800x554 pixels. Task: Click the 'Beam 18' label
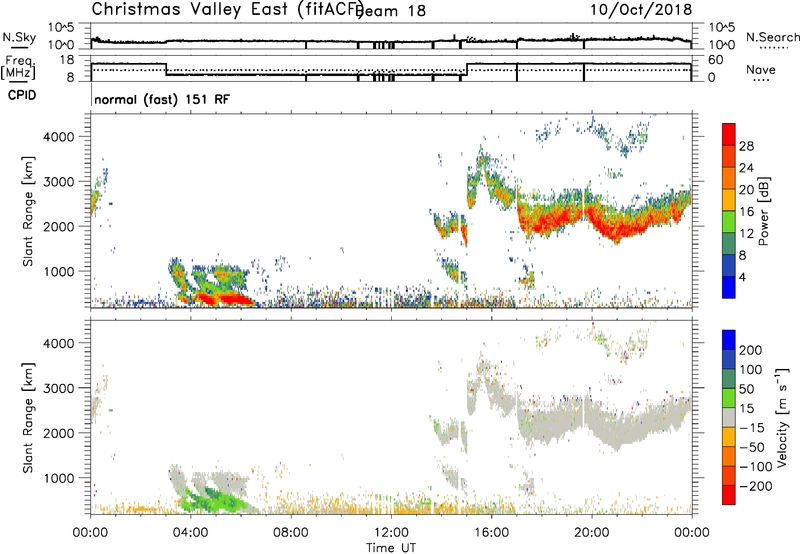391,11
